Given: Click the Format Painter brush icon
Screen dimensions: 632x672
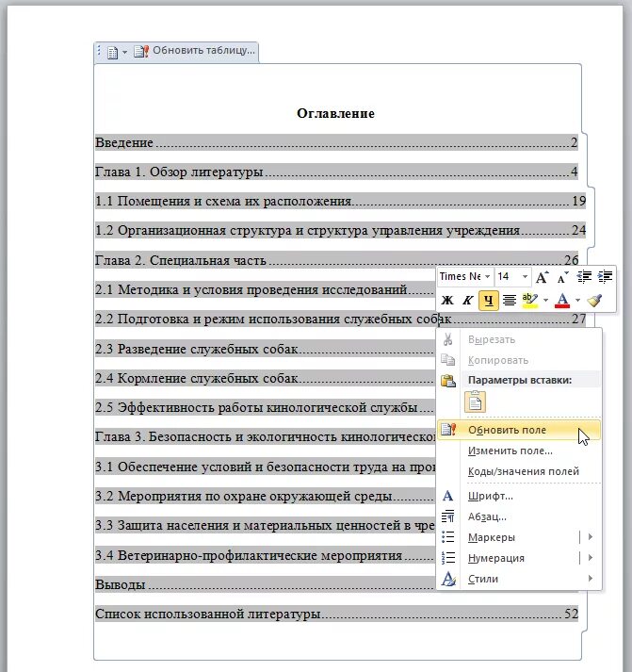Looking at the screenshot, I should click(x=594, y=301).
